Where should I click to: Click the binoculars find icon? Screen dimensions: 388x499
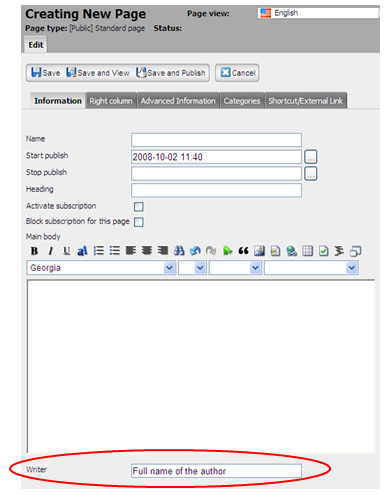pos(179,251)
